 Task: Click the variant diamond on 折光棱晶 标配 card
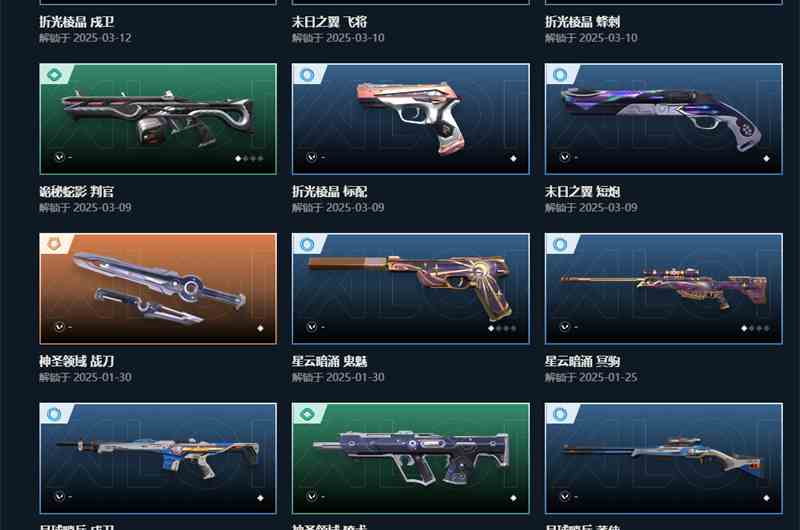(x=513, y=159)
